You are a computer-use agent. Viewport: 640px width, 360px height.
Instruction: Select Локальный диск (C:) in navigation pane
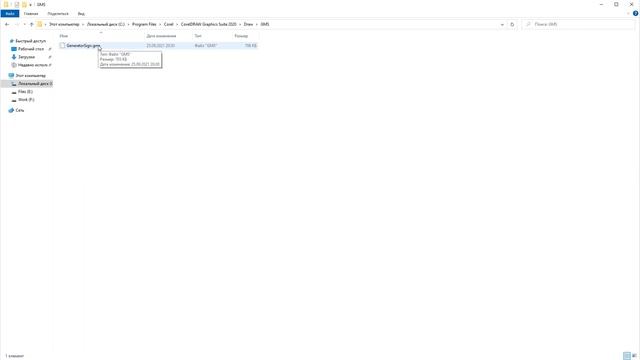[x=35, y=84]
